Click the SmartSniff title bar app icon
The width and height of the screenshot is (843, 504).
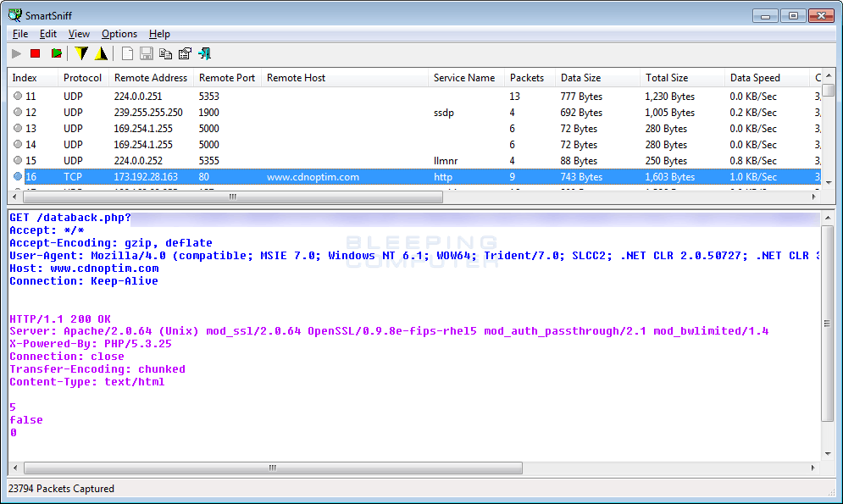(x=15, y=15)
